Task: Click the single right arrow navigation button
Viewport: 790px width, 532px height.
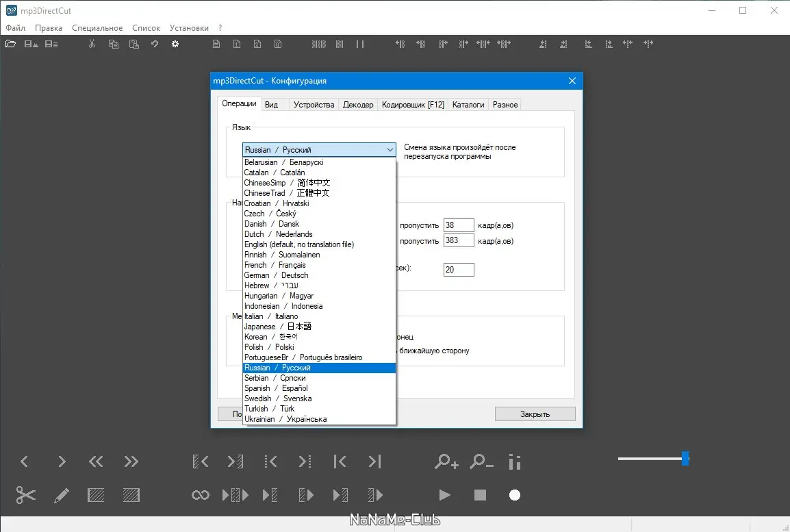Action: (x=62, y=461)
